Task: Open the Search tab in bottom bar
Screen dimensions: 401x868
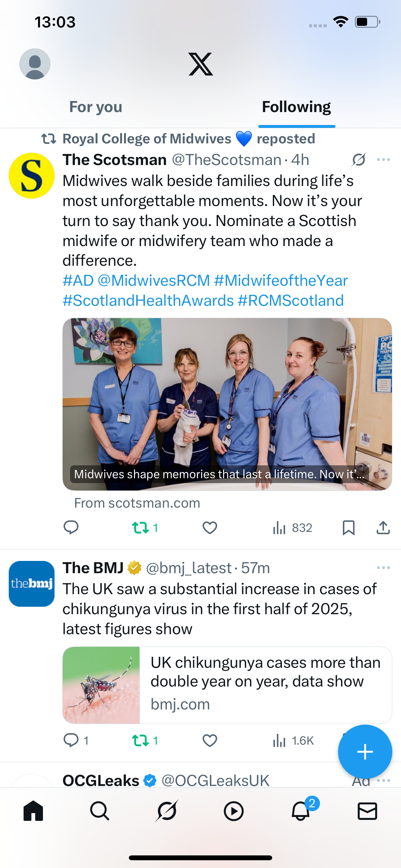Action: 100,811
